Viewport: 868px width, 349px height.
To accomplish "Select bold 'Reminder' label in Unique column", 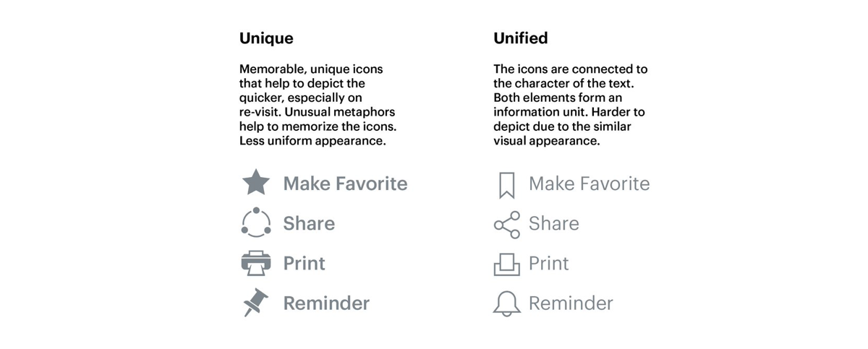I will click(326, 303).
